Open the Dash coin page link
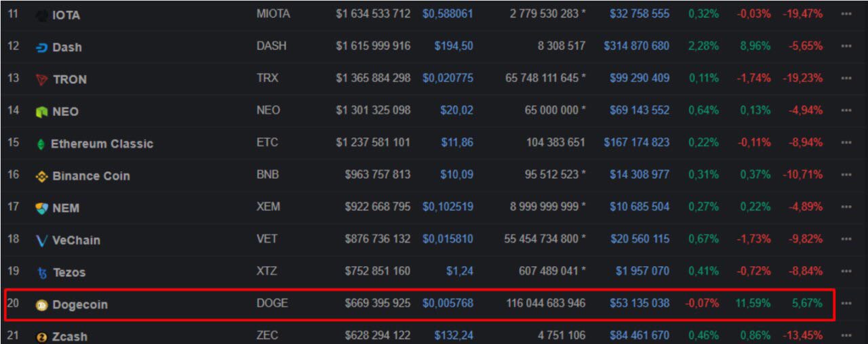The image size is (868, 344). [x=67, y=47]
